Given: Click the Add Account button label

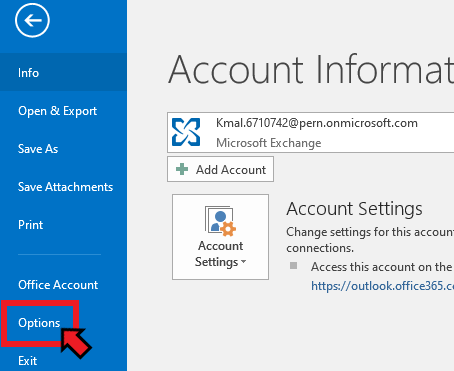Looking at the screenshot, I should pyautogui.click(x=231, y=170).
